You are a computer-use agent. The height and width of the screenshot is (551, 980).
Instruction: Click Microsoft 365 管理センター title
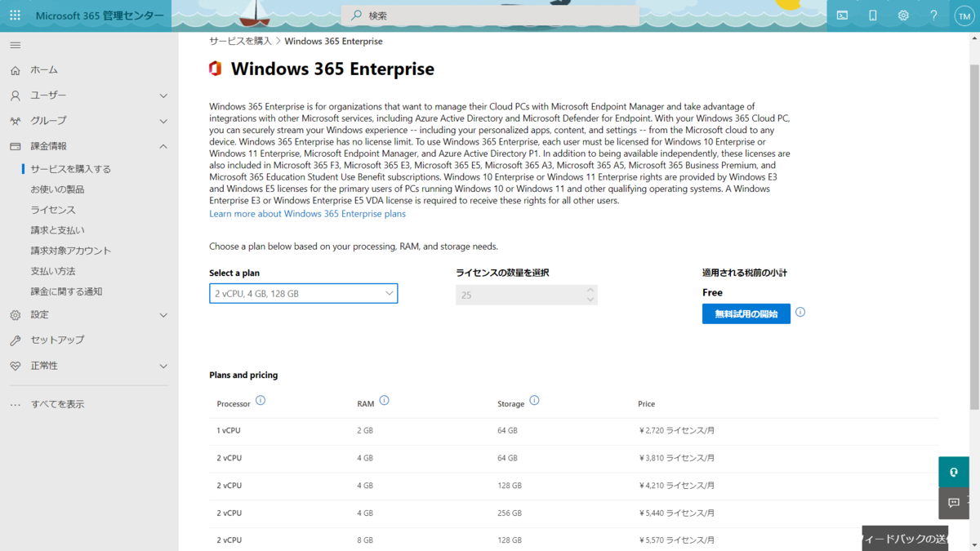click(x=100, y=16)
